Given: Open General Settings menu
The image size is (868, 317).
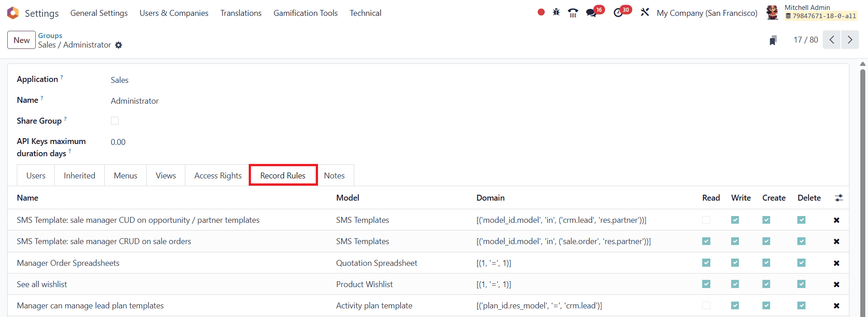Looking at the screenshot, I should point(99,13).
